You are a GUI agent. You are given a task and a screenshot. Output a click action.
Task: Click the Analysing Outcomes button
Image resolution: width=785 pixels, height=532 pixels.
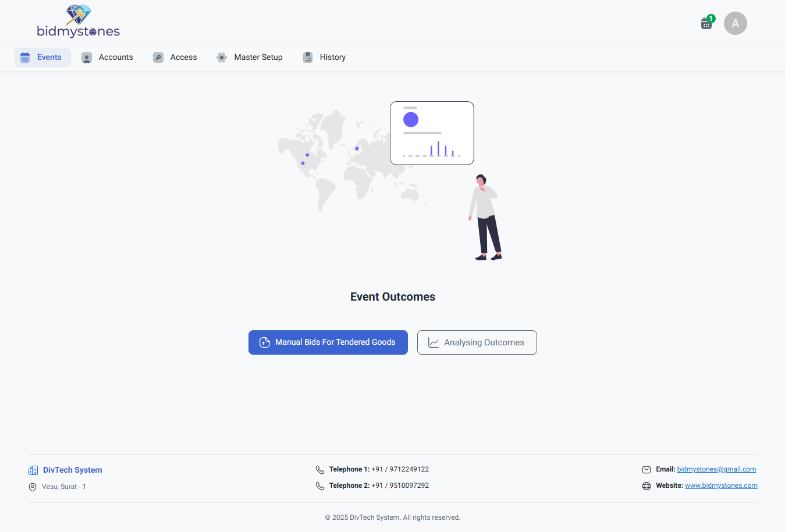coord(477,342)
